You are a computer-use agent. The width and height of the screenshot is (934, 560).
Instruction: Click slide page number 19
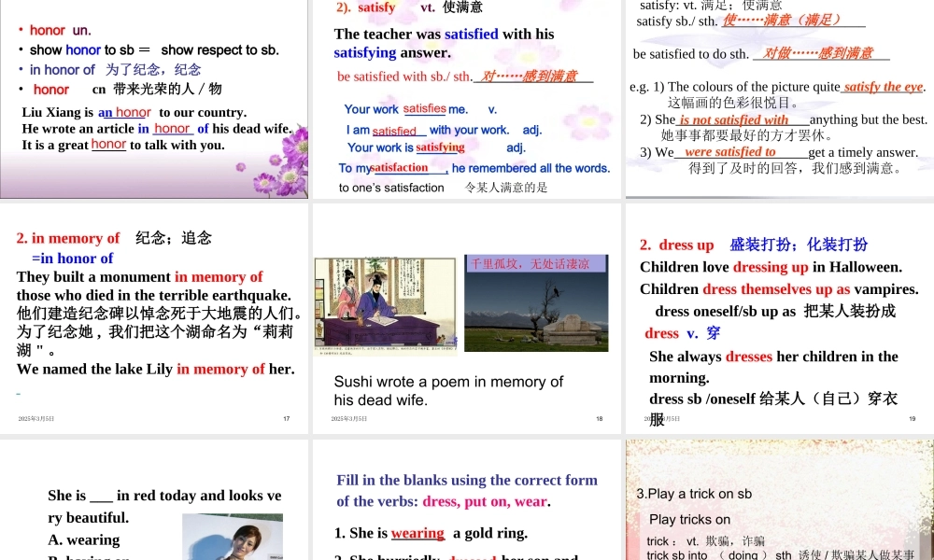[913, 419]
